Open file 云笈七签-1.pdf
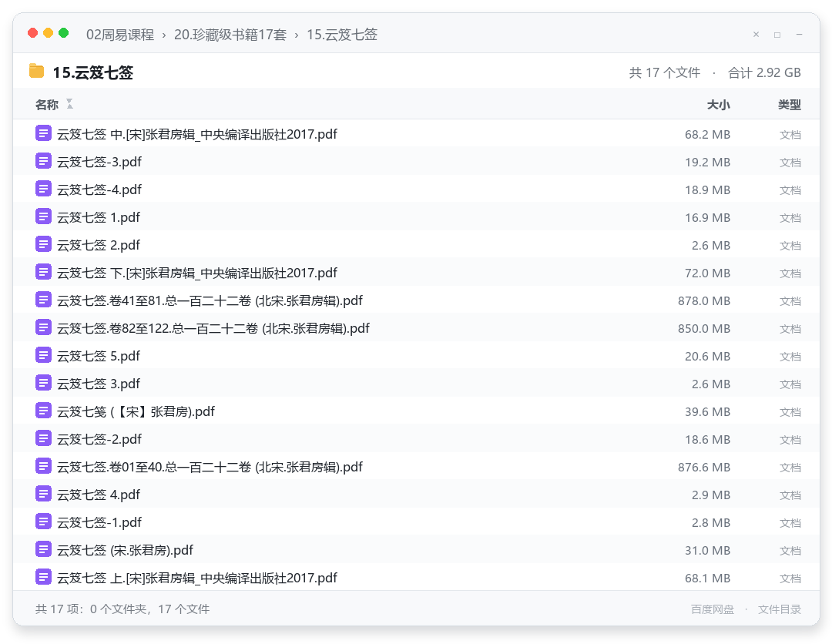Image resolution: width=832 pixels, height=644 pixels. [99, 522]
